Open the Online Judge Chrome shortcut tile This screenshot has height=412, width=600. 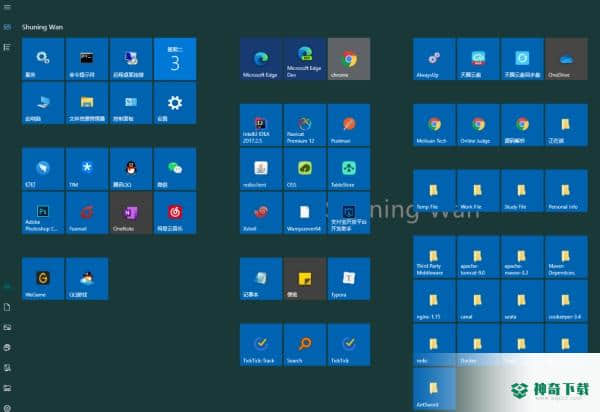(478, 125)
